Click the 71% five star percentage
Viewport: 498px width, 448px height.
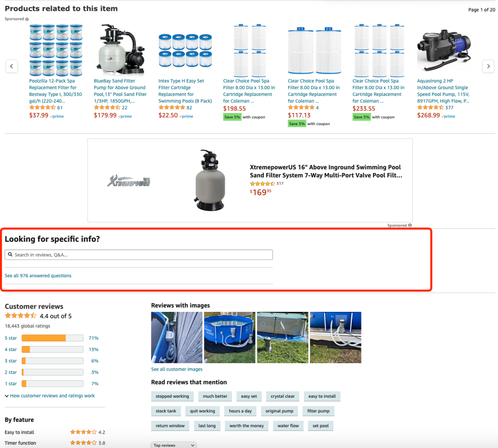tap(93, 338)
